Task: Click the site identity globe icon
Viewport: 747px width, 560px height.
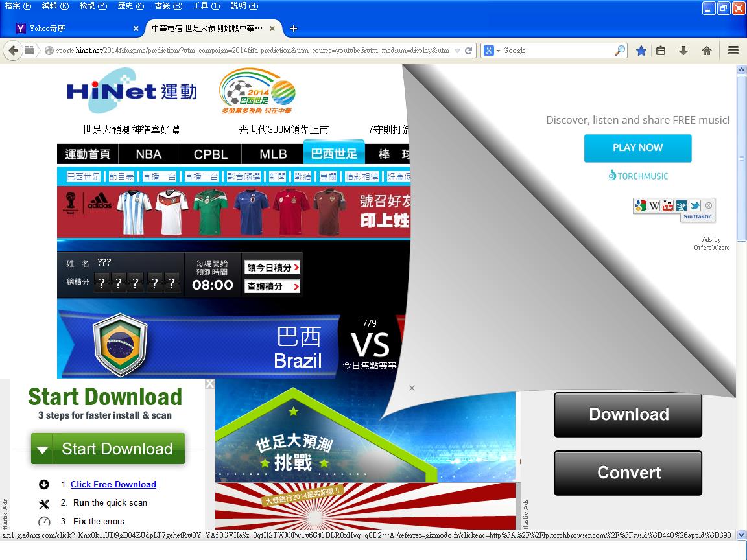Action: (x=49, y=51)
